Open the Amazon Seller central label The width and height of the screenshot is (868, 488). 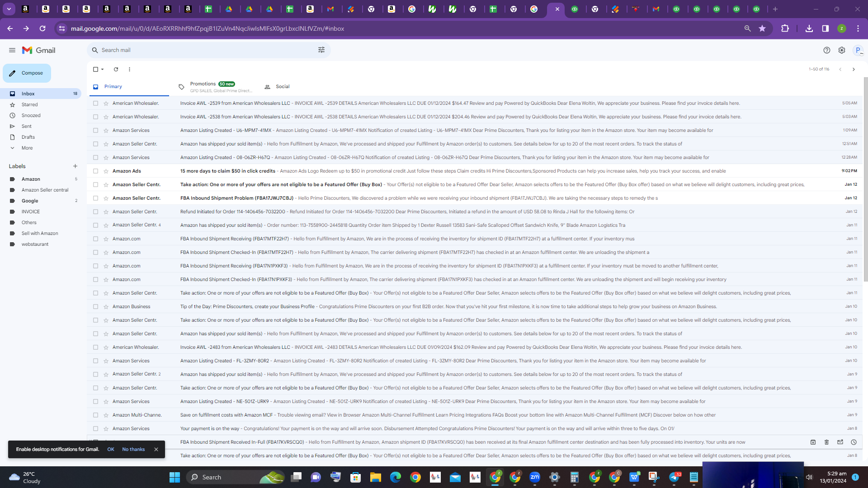[45, 190]
